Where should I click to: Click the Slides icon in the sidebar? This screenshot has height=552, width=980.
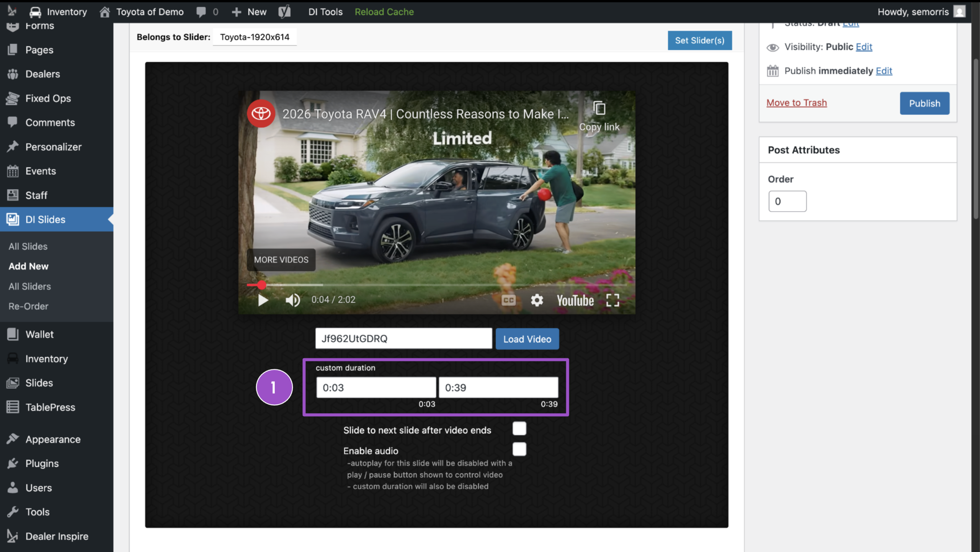click(13, 383)
